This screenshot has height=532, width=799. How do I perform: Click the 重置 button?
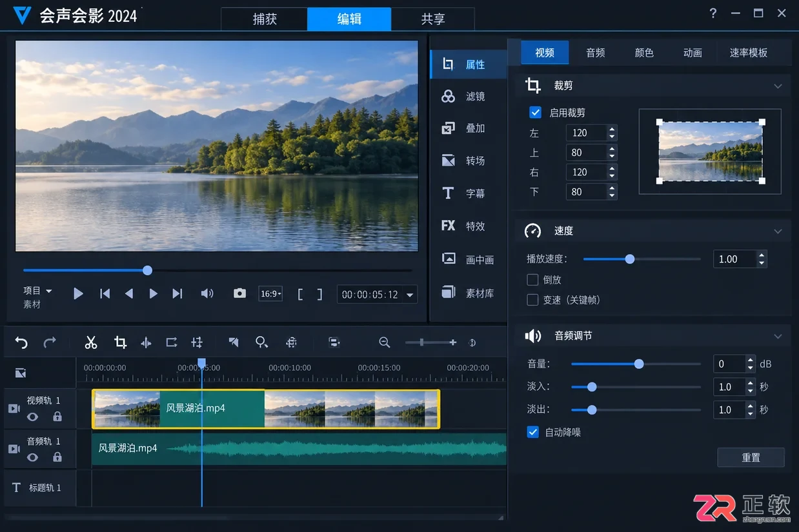(x=751, y=457)
